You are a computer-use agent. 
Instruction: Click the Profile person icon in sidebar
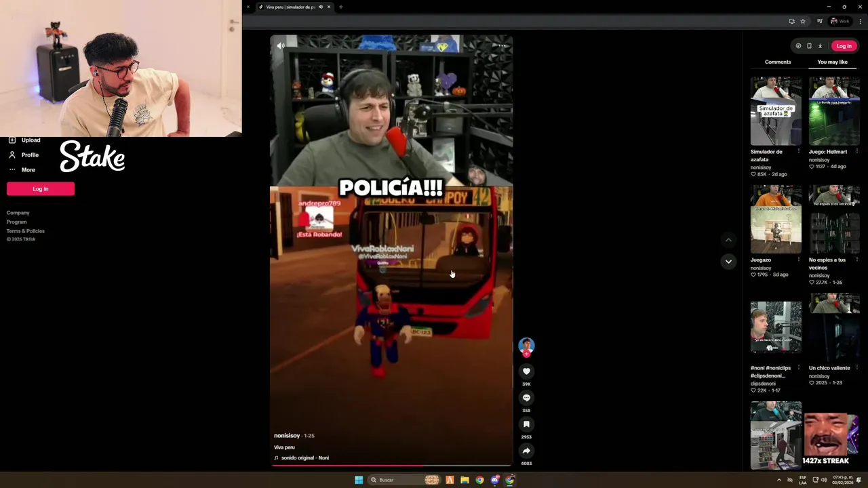click(x=12, y=155)
